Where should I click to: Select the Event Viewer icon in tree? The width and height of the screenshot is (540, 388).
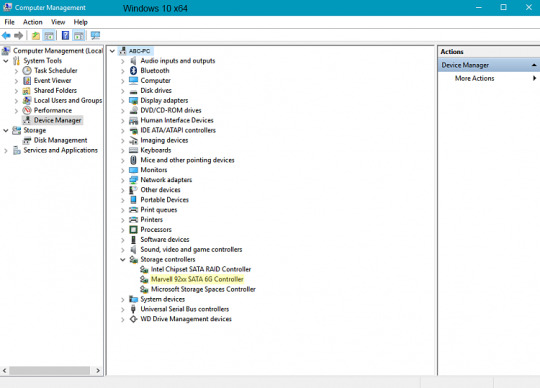click(27, 81)
